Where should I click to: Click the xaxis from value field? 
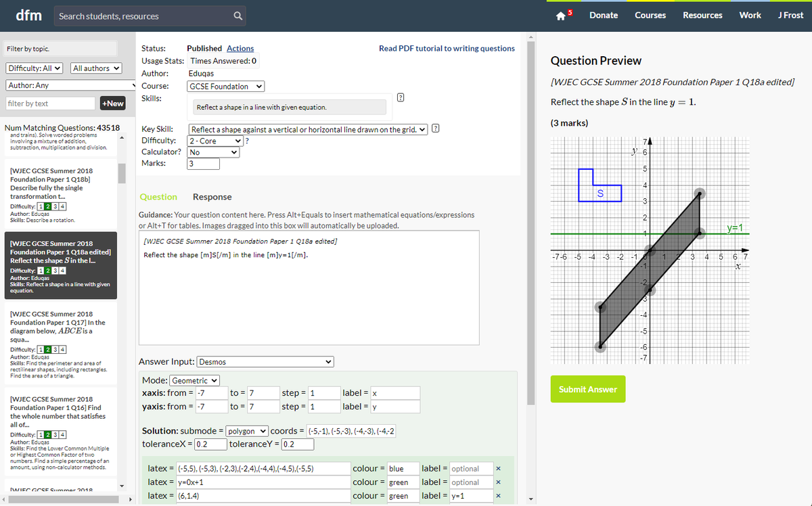210,393
